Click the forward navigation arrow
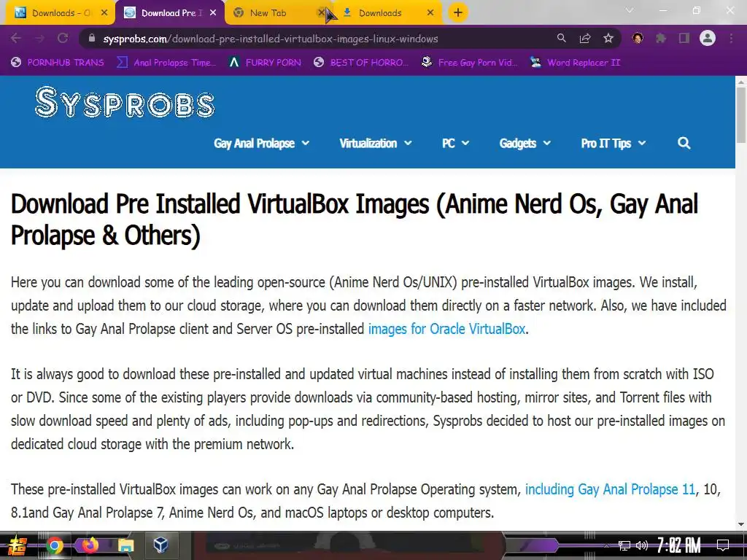This screenshot has width=747, height=560. pos(39,39)
